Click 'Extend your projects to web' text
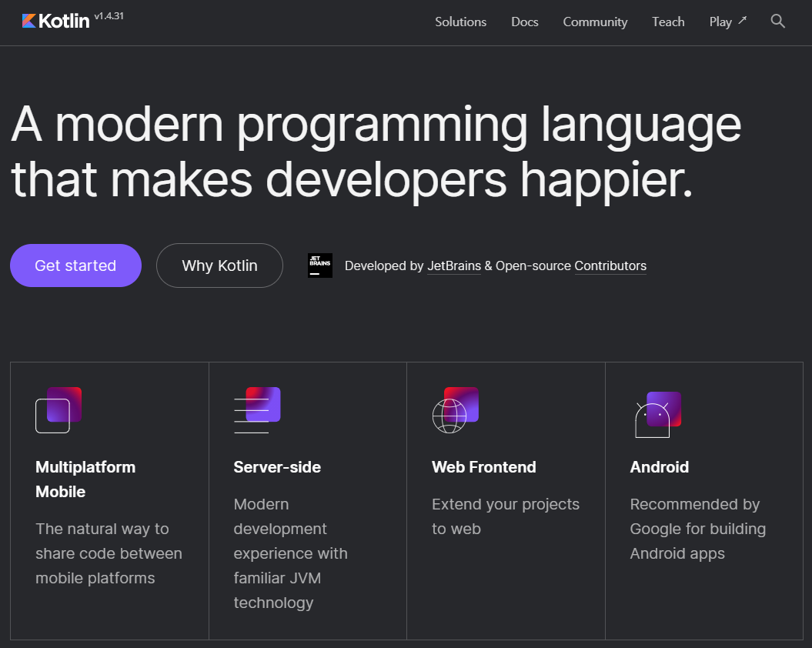This screenshot has width=812, height=648. [x=506, y=516]
